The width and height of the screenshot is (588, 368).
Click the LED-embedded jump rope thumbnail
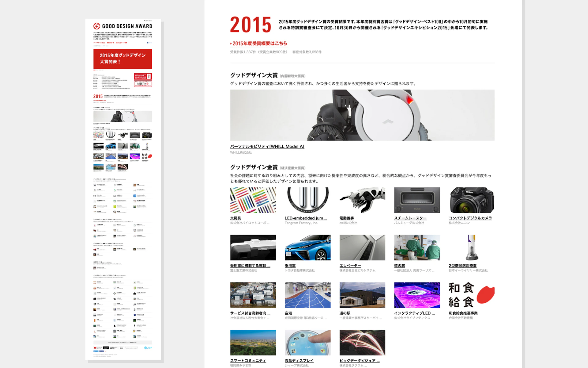(x=307, y=200)
